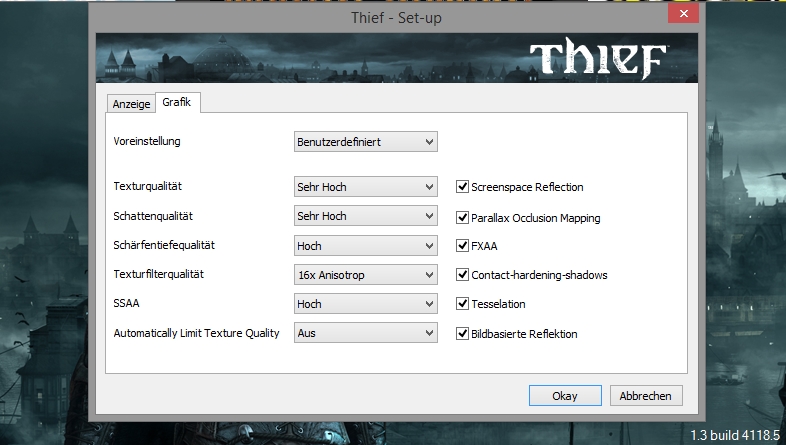This screenshot has height=445, width=786.
Task: Open Automatically Limit Texture Quality dropdown
Action: 365,333
